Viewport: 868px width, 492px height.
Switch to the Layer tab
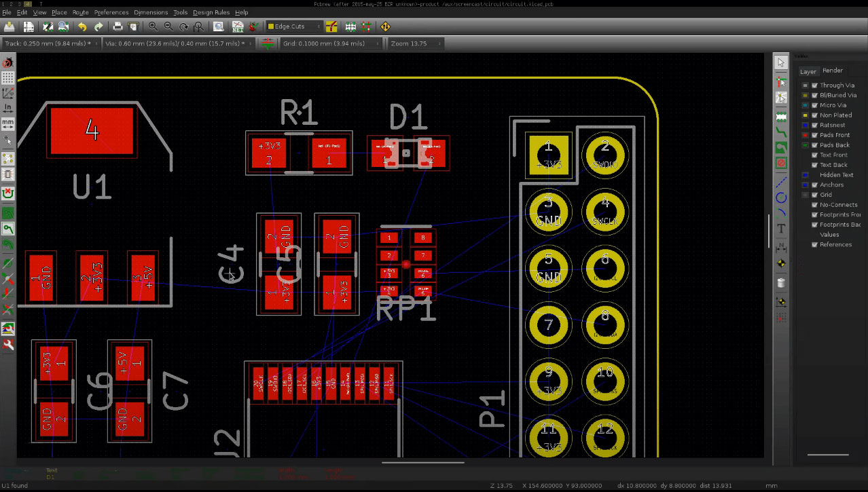pos(808,71)
